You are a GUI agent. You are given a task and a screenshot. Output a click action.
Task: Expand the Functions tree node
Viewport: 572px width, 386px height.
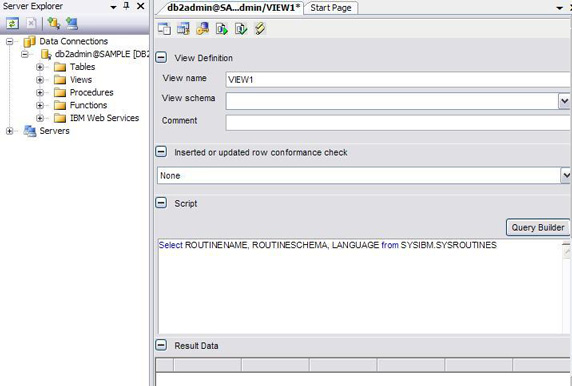pos(40,105)
